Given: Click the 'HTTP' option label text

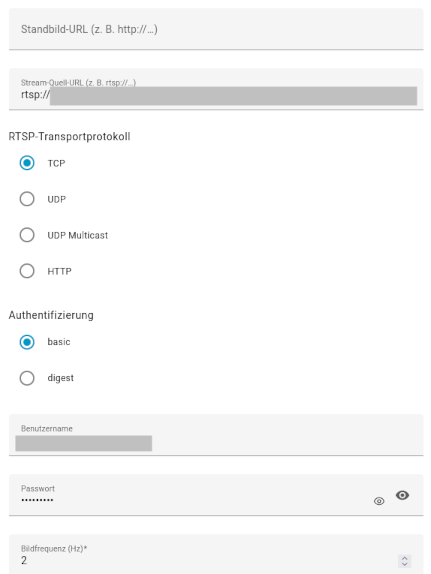Looking at the screenshot, I should click(x=59, y=271).
